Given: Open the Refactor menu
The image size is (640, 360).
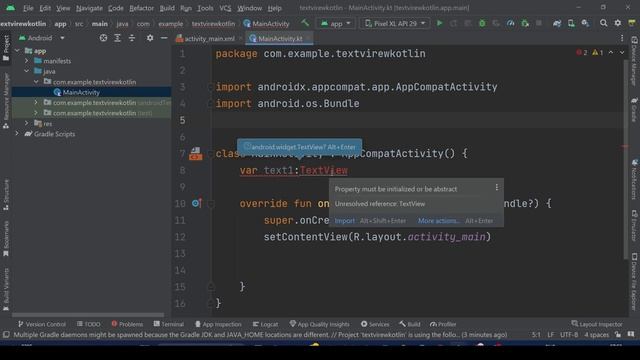Looking at the screenshot, I should (141, 8).
